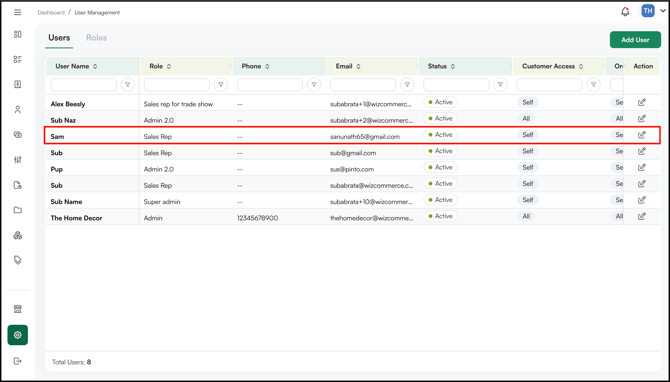670x382 pixels.
Task: Click the Active status badge for Pup
Action: click(x=441, y=167)
